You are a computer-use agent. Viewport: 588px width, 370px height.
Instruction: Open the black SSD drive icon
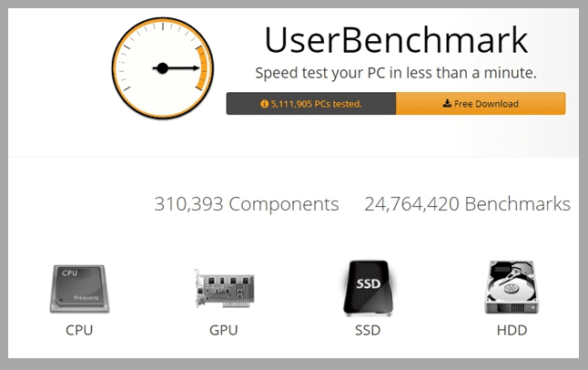point(367,287)
